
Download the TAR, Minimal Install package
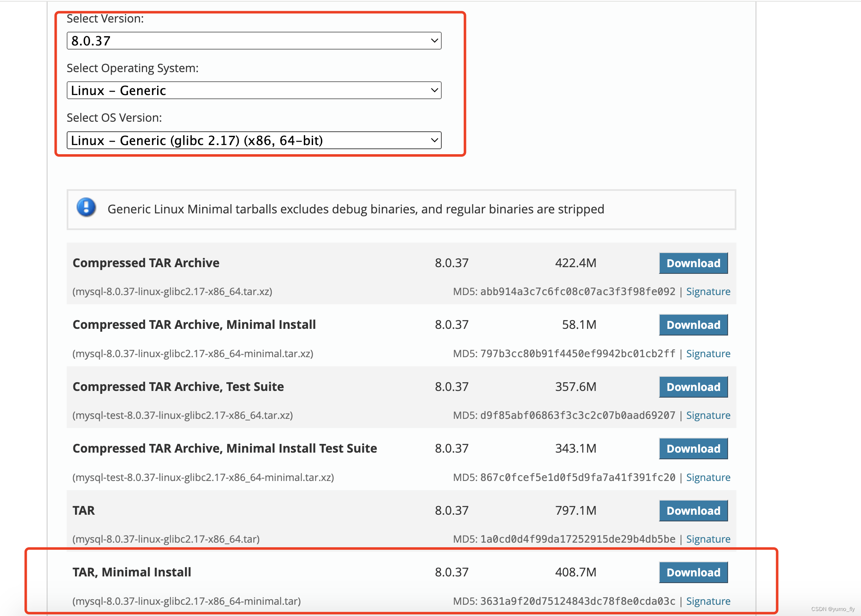(693, 572)
